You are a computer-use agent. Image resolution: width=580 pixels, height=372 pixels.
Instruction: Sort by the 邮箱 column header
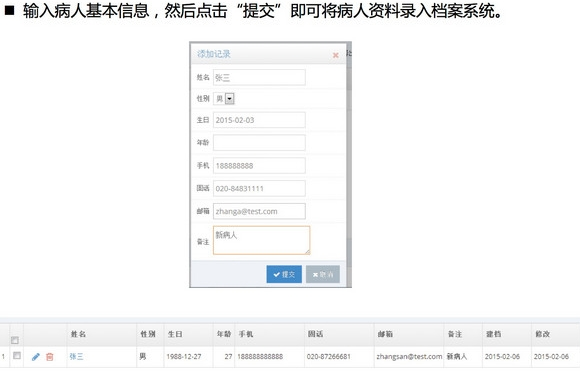tap(385, 334)
